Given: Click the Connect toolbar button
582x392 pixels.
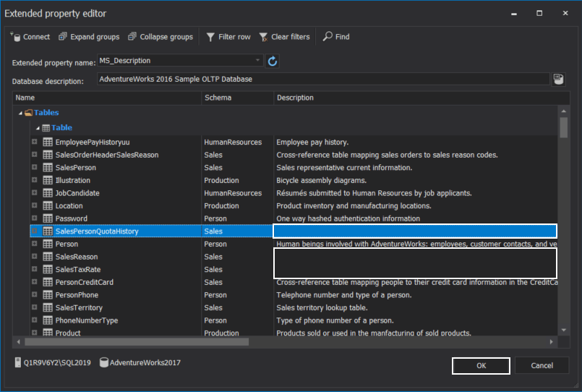Looking at the screenshot, I should [30, 37].
